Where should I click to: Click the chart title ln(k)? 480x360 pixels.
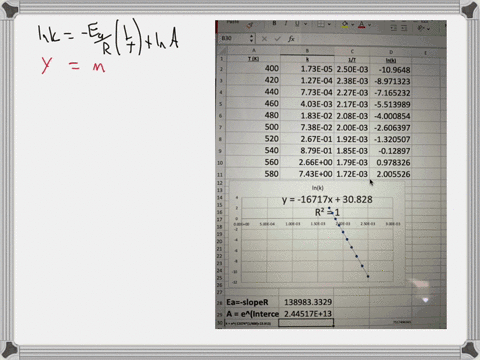317,188
